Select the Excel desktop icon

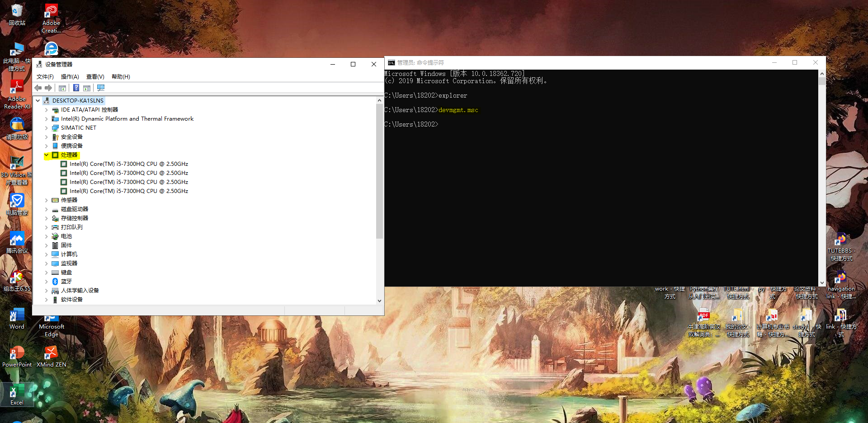pyautogui.click(x=17, y=394)
